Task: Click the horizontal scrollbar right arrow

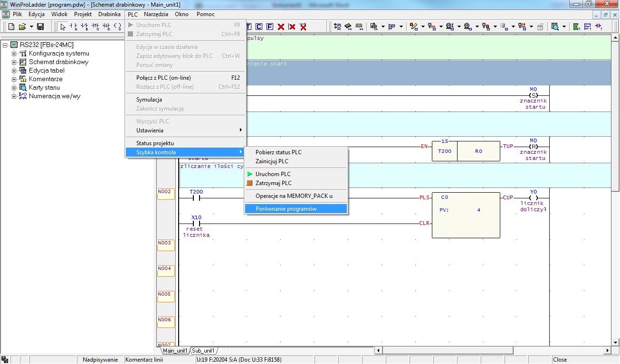Action: (608, 351)
